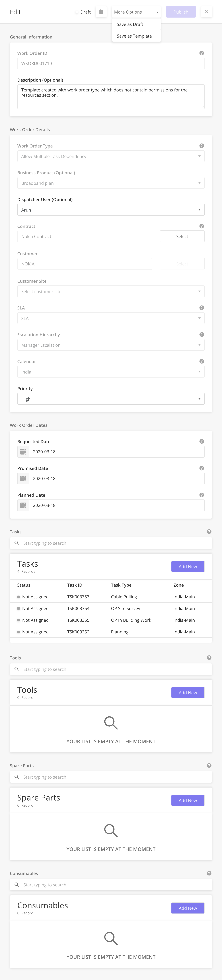Viewport: 222px width, 980px height.
Task: Click the Requested Date input field
Action: (x=117, y=452)
